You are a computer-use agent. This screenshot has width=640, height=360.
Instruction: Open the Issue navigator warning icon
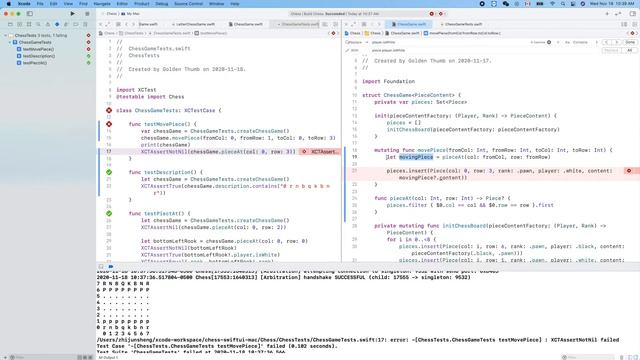point(48,24)
